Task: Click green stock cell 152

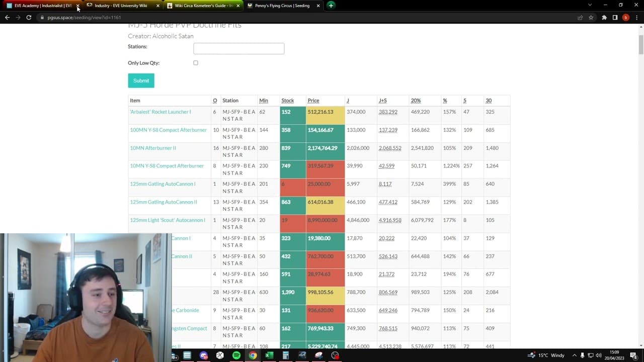Action: coord(293,115)
